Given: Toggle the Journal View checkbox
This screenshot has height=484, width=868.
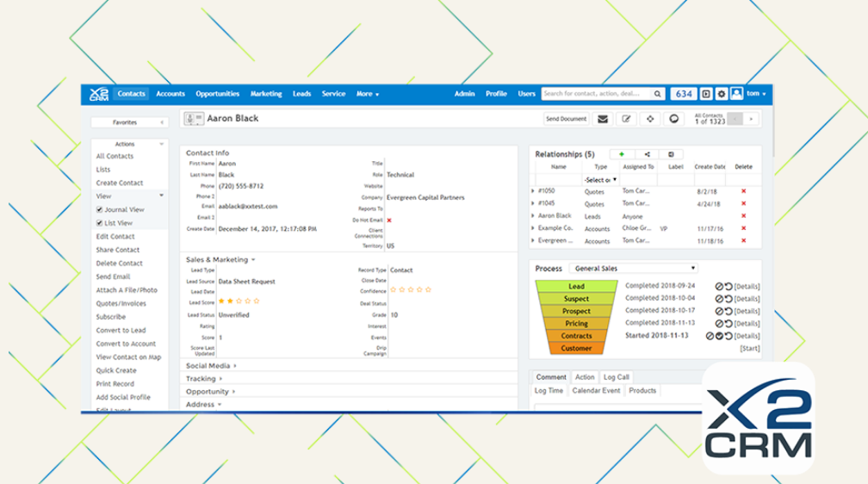Looking at the screenshot, I should coord(99,210).
